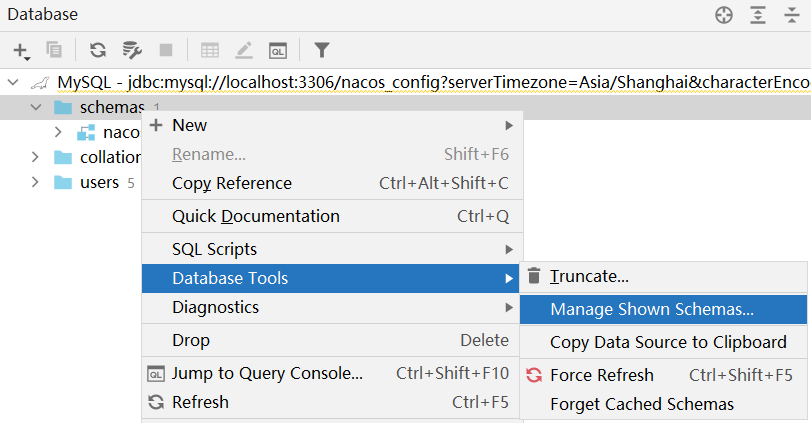Screen dimensions: 811x423
Task: Open the SQL Scripts submenu arrow
Action: pos(509,250)
